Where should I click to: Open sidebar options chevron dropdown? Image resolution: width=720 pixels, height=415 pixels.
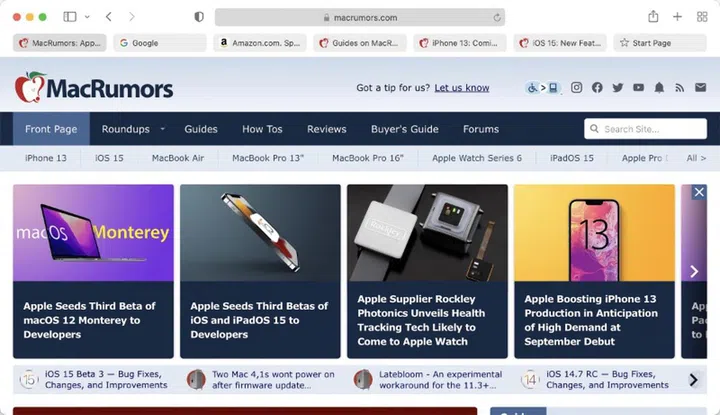[x=87, y=17]
